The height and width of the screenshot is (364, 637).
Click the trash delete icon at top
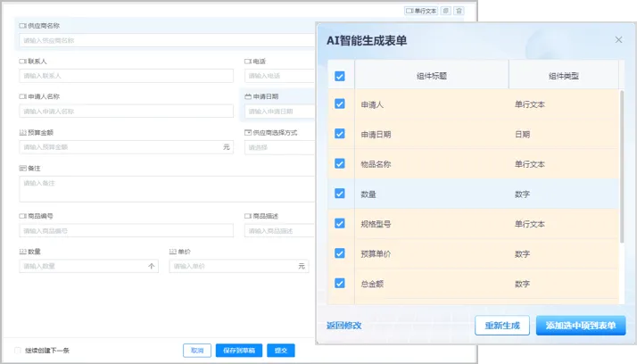pyautogui.click(x=459, y=12)
